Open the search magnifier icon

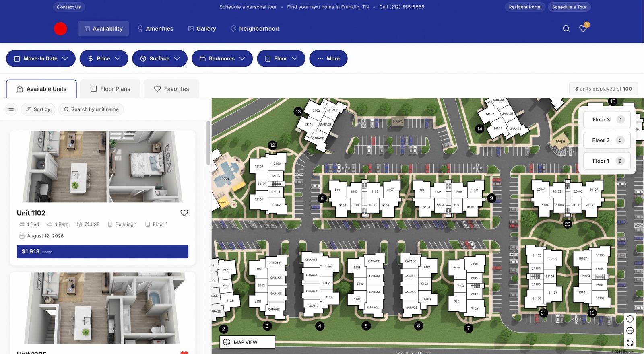tap(566, 29)
